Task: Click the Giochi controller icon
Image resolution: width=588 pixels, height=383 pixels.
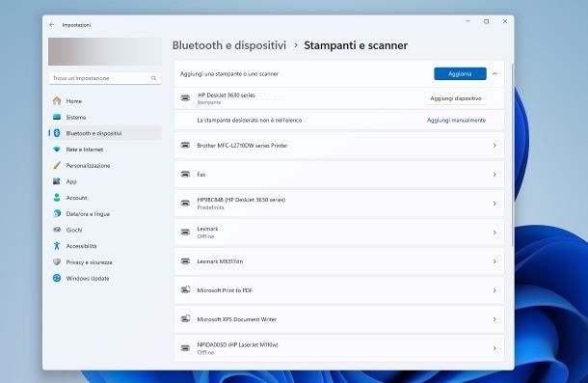Action: click(57, 230)
